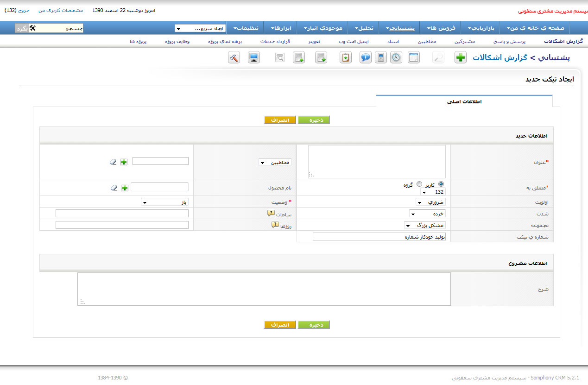Click the green plus beside product name field
Screen dimensions: 588x385
pyautogui.click(x=124, y=188)
